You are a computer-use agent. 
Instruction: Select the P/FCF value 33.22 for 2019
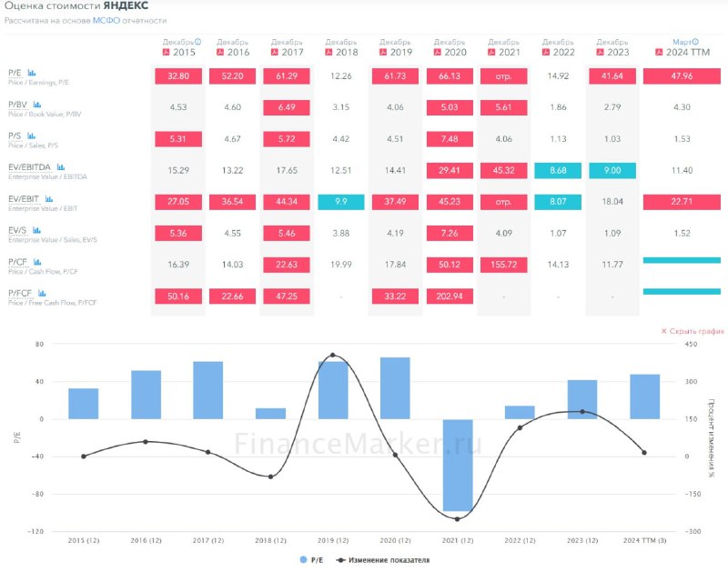[x=395, y=296]
